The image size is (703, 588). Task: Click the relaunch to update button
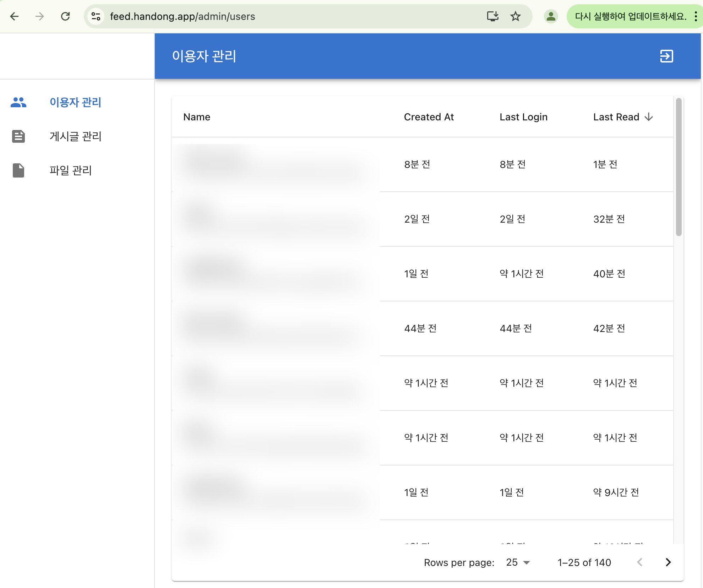point(630,16)
